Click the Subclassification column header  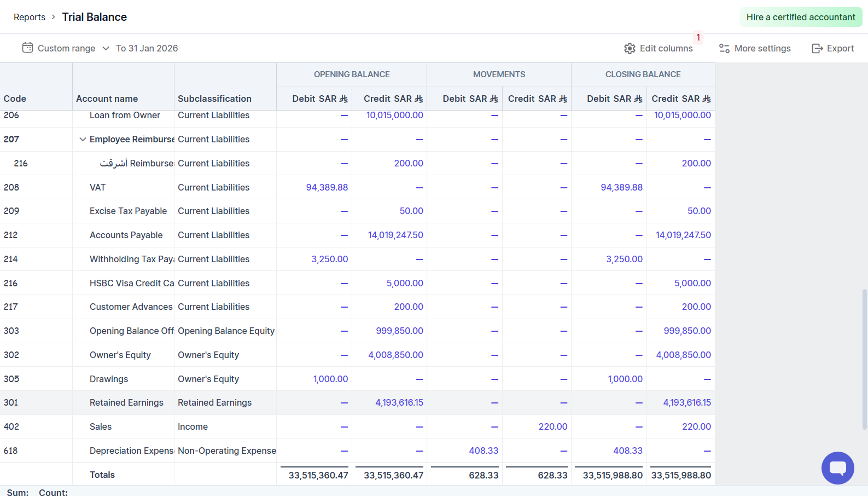pyautogui.click(x=214, y=99)
